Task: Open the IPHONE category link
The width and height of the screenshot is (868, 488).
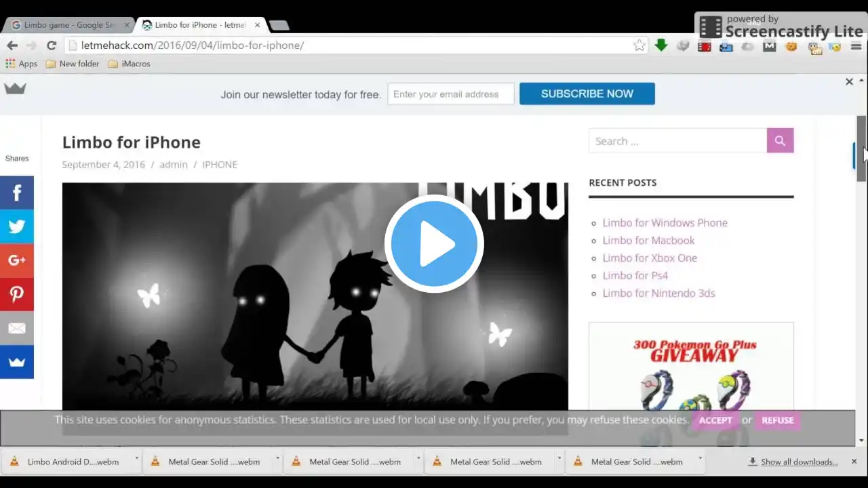Action: point(220,164)
